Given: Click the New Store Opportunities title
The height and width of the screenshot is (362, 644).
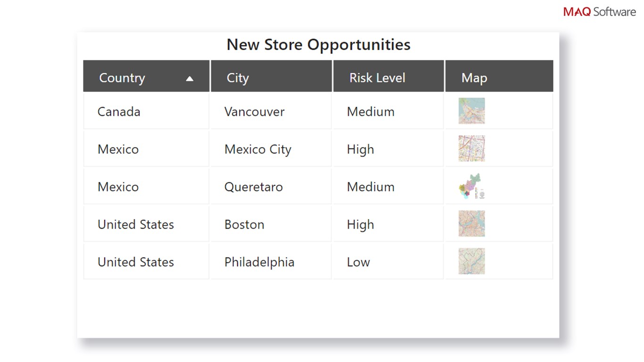Looking at the screenshot, I should (318, 45).
